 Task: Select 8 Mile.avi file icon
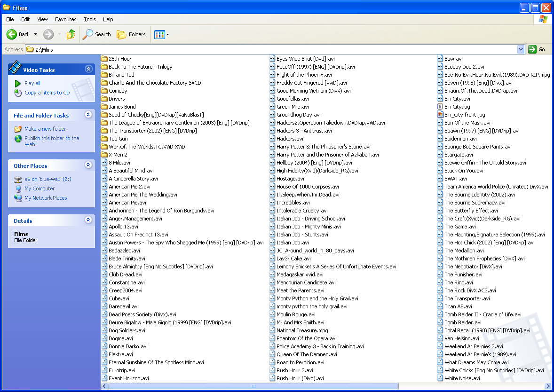(104, 163)
